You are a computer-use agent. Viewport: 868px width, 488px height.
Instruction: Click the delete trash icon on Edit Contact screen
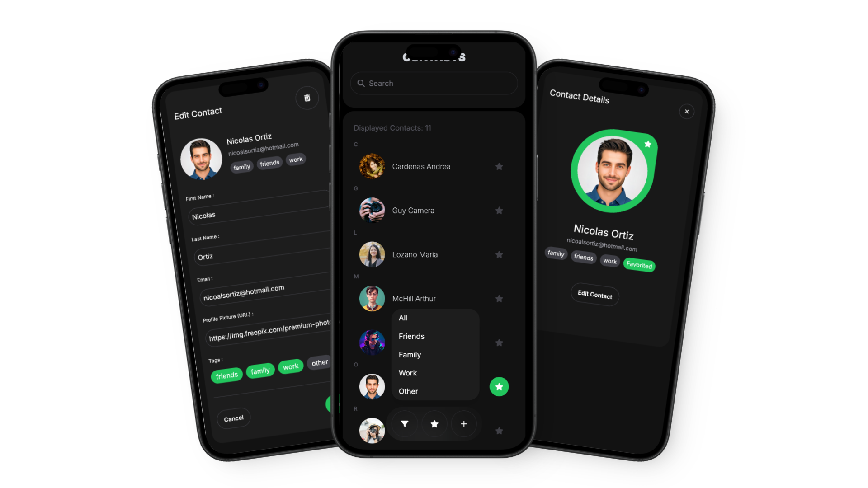[x=307, y=98]
